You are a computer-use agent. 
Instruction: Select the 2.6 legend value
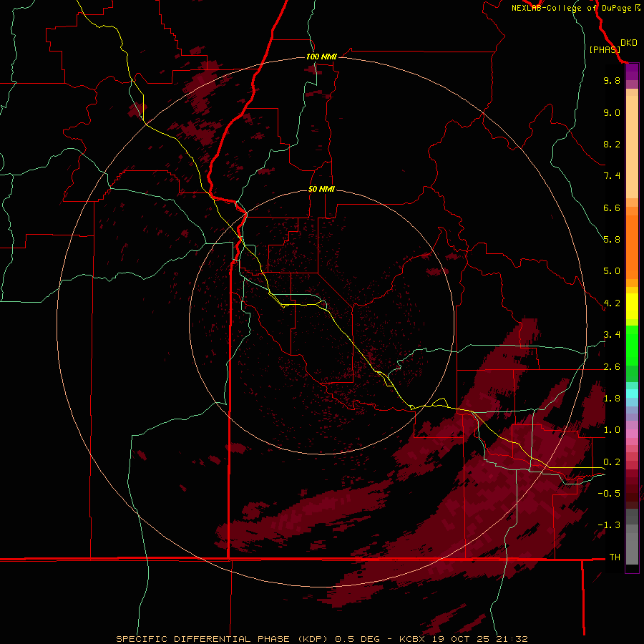coord(612,367)
